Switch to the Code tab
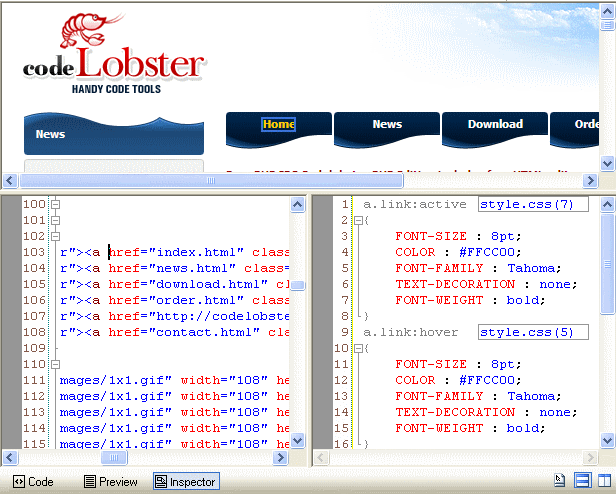 tap(33, 481)
